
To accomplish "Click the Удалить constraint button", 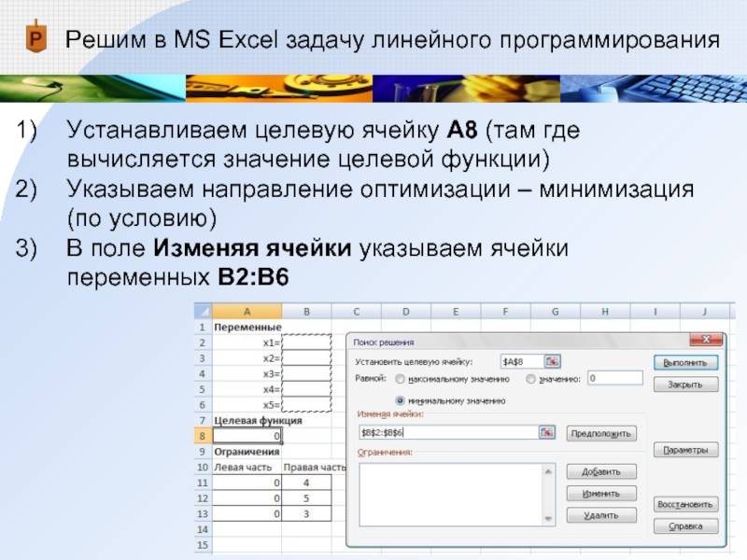I will [x=601, y=515].
